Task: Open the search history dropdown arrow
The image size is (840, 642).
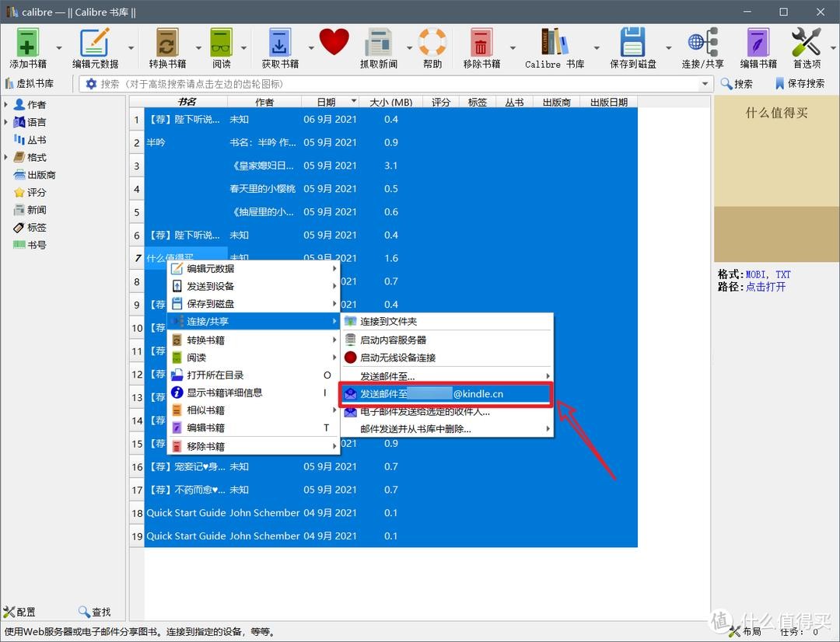Action: pyautogui.click(x=705, y=84)
